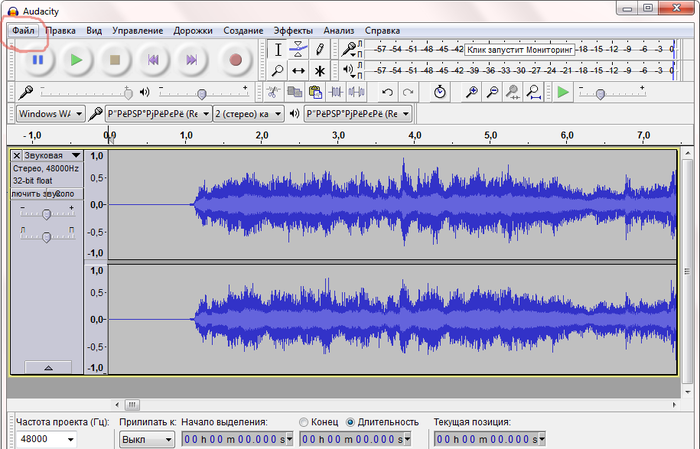Open the Файл menu

pyautogui.click(x=23, y=30)
